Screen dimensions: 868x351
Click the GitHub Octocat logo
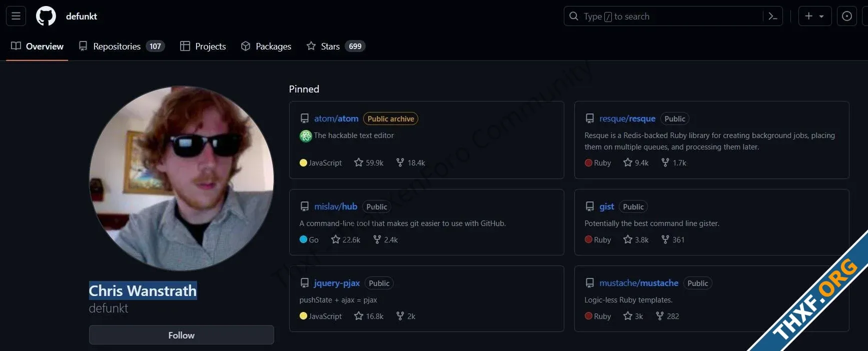pos(46,16)
